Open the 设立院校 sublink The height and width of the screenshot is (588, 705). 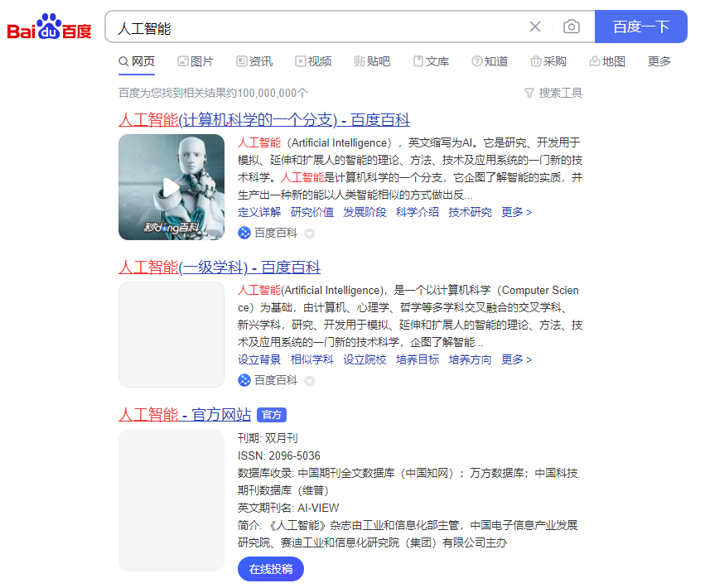click(x=365, y=359)
